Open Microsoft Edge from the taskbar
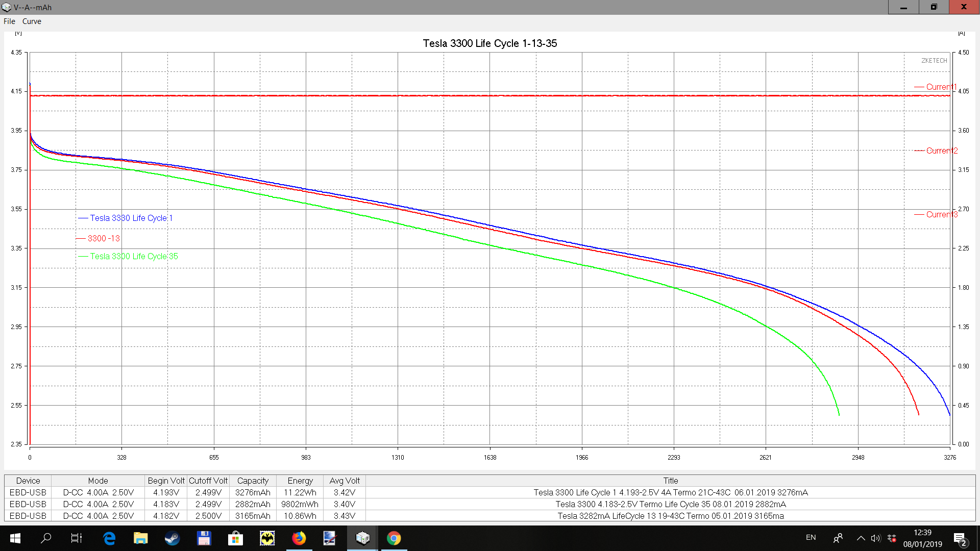Viewport: 980px width, 551px height. [109, 538]
